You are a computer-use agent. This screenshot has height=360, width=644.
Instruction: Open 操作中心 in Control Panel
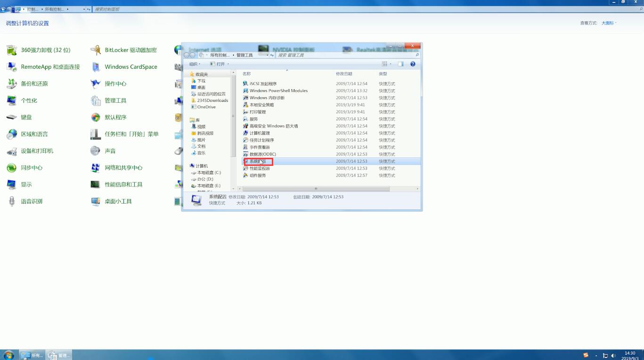[x=108, y=84]
